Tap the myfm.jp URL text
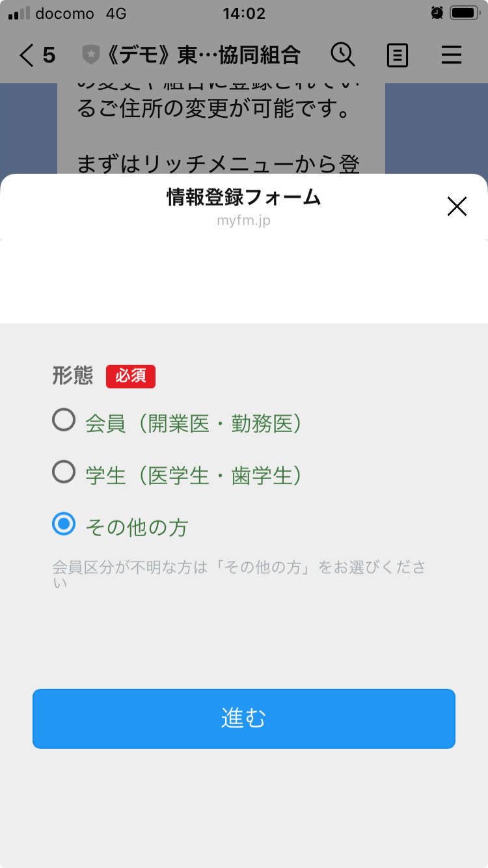Screen dimensions: 488x868 (x=243, y=221)
